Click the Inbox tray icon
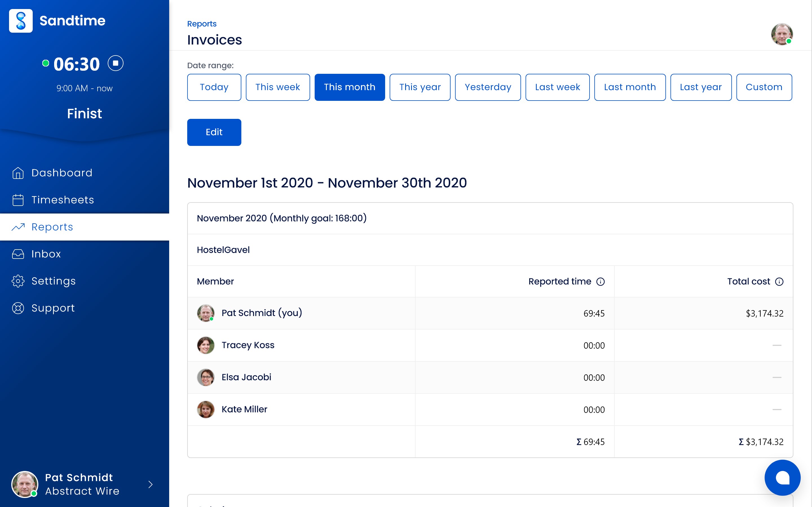 (18, 254)
